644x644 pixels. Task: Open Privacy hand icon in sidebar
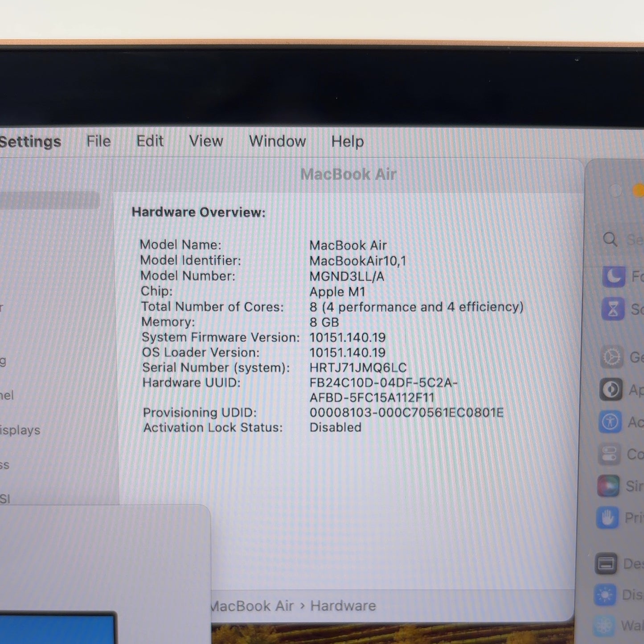click(x=607, y=518)
